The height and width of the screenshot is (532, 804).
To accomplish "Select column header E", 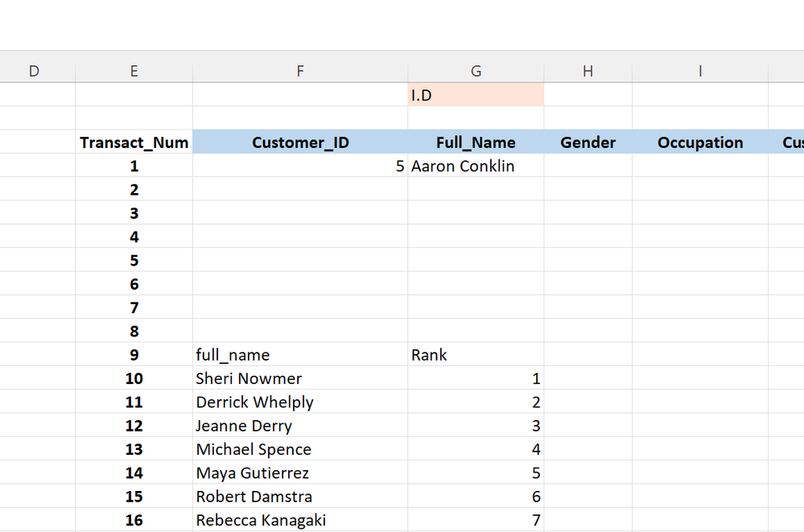I will (x=134, y=71).
